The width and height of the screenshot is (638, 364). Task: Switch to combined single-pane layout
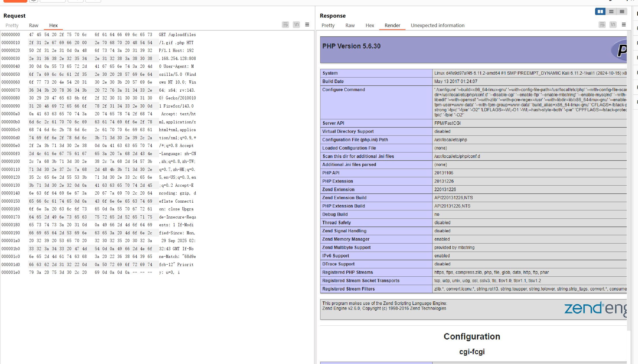point(622,12)
